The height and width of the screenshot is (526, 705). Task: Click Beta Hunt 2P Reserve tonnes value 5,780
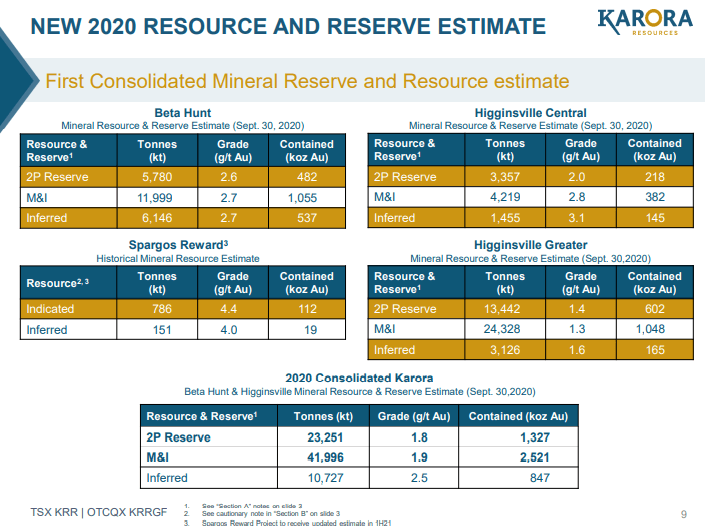pyautogui.click(x=157, y=177)
